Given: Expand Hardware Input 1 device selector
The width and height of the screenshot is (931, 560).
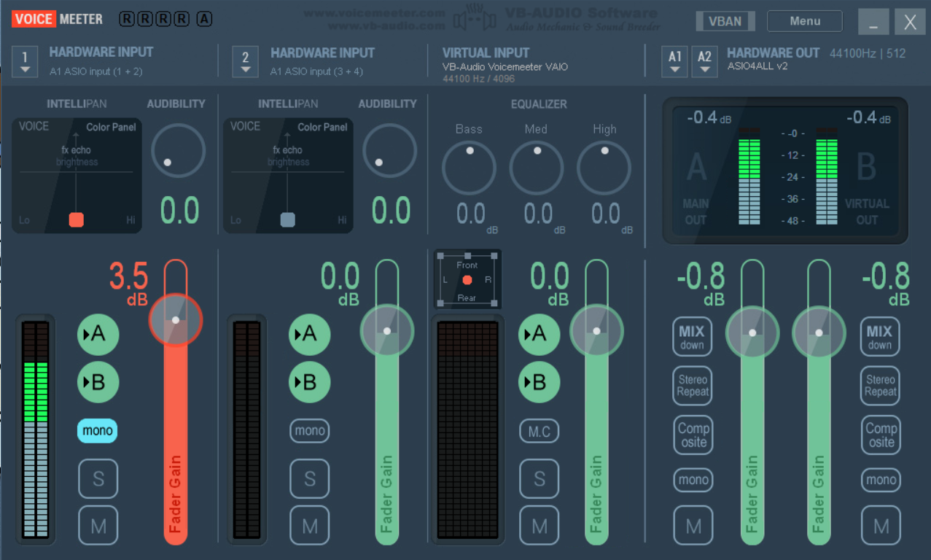Looking at the screenshot, I should point(26,61).
